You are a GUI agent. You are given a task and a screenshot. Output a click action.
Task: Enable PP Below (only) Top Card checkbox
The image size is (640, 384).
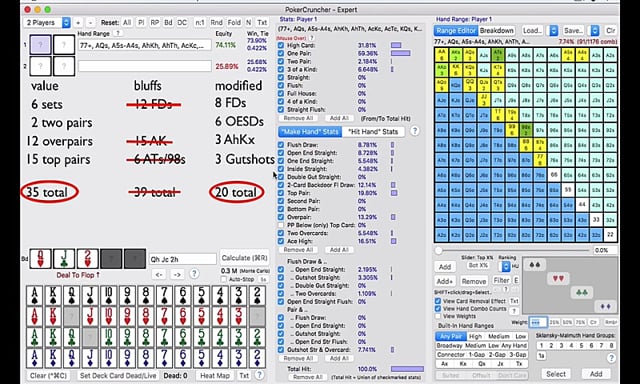click(281, 225)
